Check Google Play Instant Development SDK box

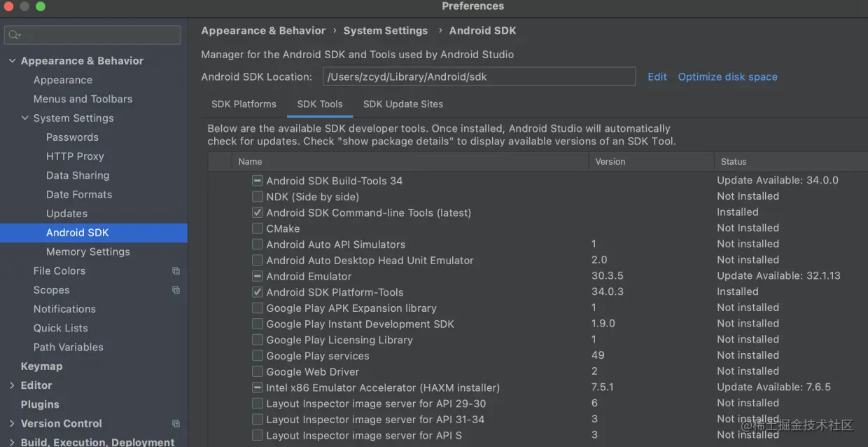[258, 324]
